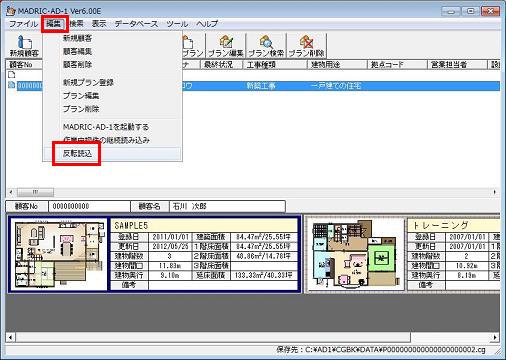Select the プラン検索 toolbar icon
Screen dimensions: 506x360
coord(266,46)
